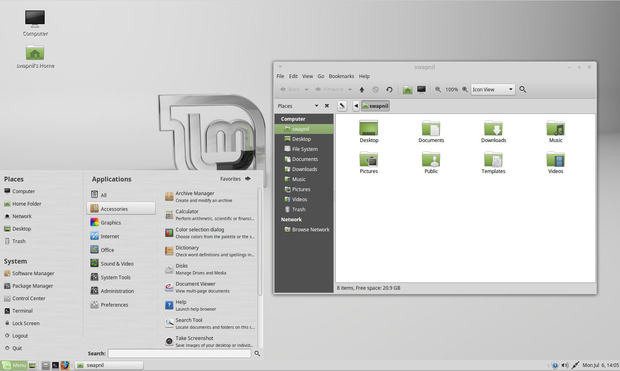Click the swapnil path bar button
The width and height of the screenshot is (620, 371).
click(375, 106)
